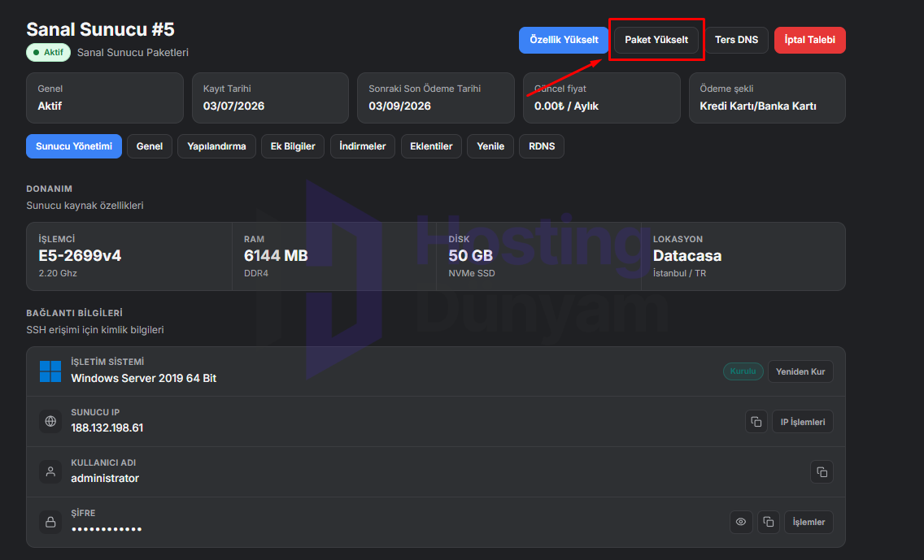Image resolution: width=924 pixels, height=560 pixels.
Task: Copy the administrator username
Action: 822,471
